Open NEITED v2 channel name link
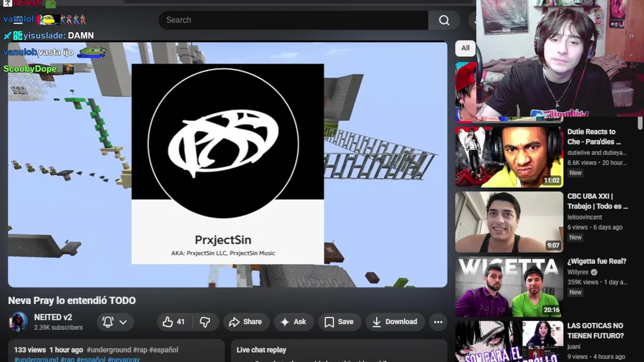644x362 pixels. click(x=53, y=317)
